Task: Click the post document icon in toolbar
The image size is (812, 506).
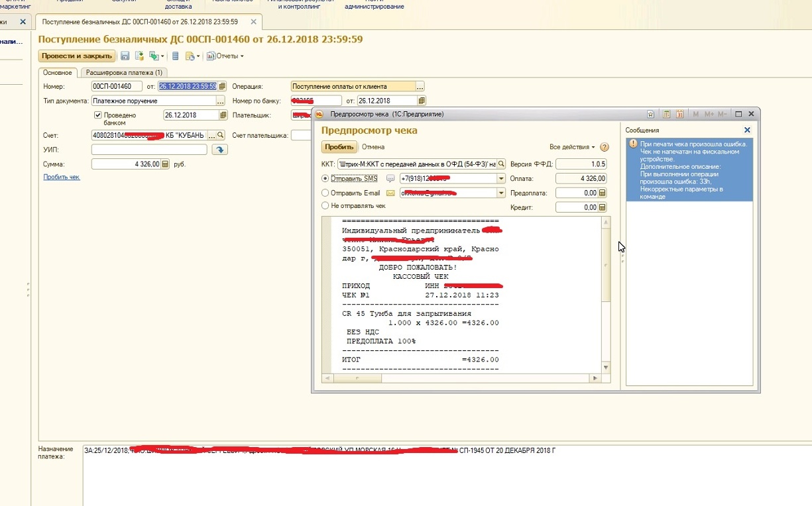Action: coord(140,56)
